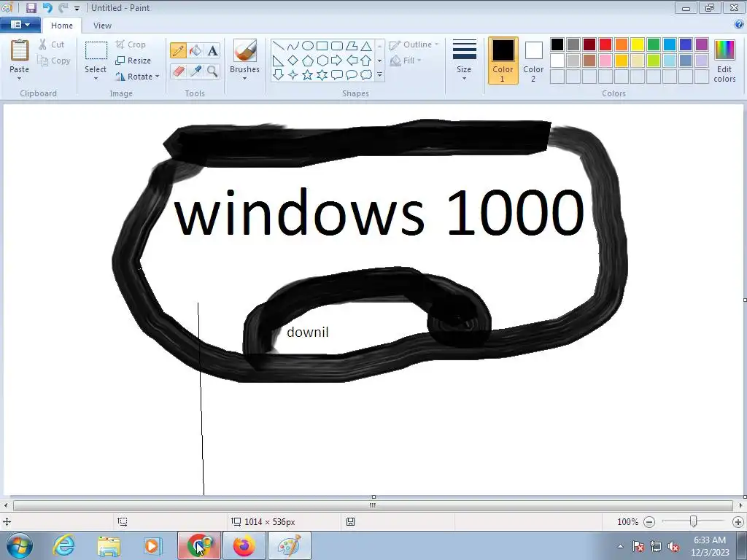Screen dimensions: 747x560
Task: Click Edit colors button
Action: pyautogui.click(x=724, y=61)
